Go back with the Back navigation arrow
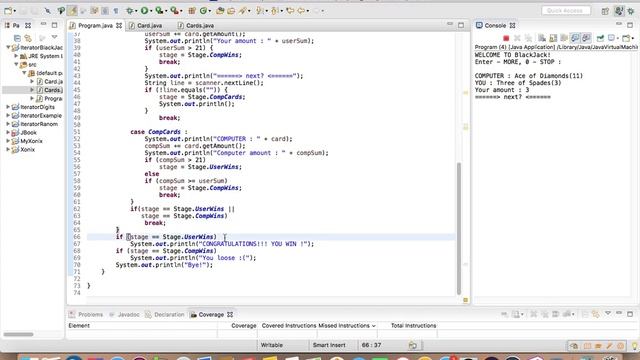640x360 pixels. pos(301,11)
